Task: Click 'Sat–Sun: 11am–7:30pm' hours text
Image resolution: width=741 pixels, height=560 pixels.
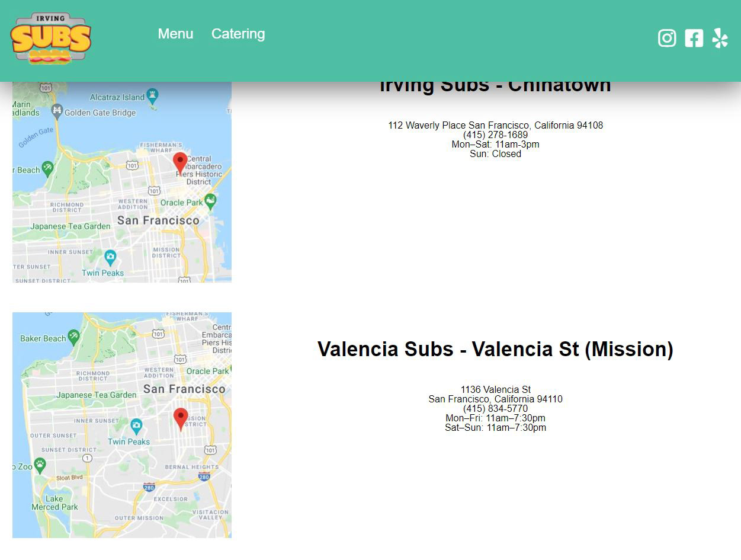Action: [x=495, y=427]
